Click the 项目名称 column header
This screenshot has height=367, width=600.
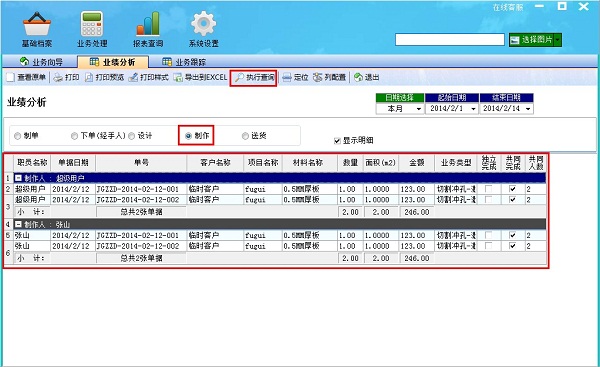(x=263, y=163)
